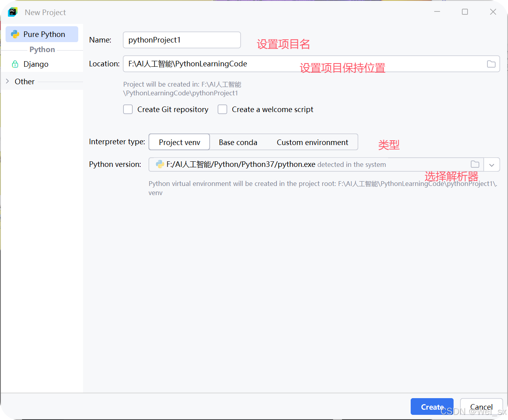The width and height of the screenshot is (508, 420).
Task: Enable Create a welcome script
Action: (222, 109)
